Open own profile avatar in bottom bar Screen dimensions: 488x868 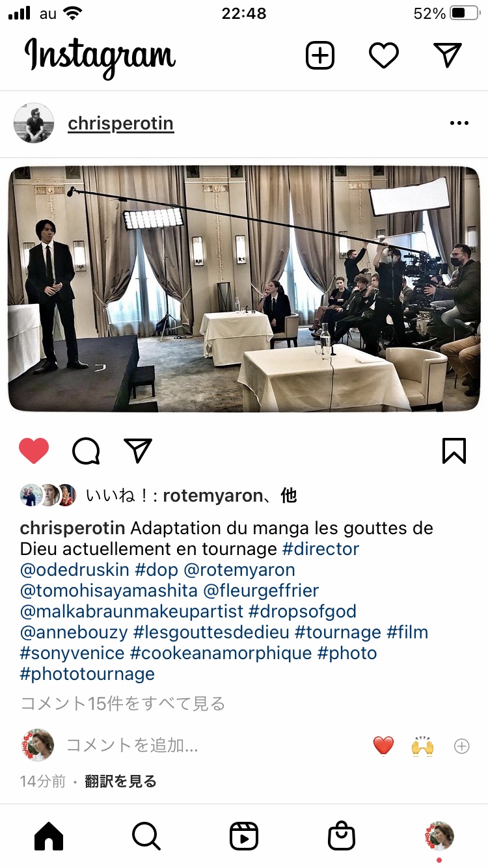coord(440,836)
